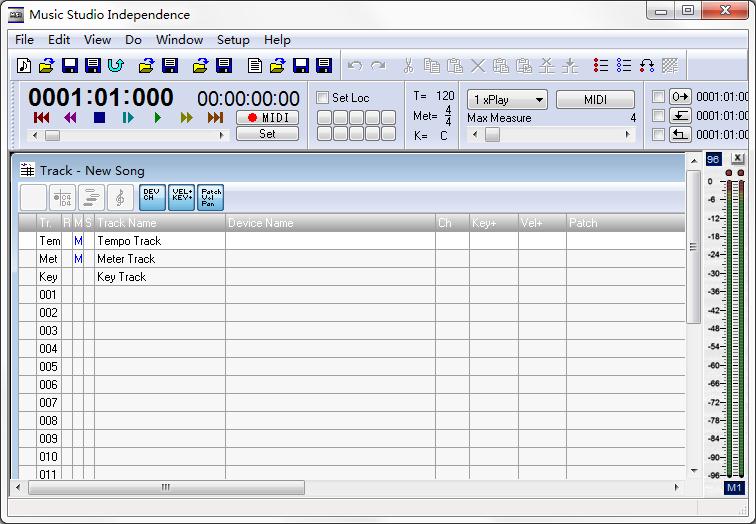The image size is (756, 524).
Task: Click the headphones icon in the toolbar
Action: tap(647, 66)
